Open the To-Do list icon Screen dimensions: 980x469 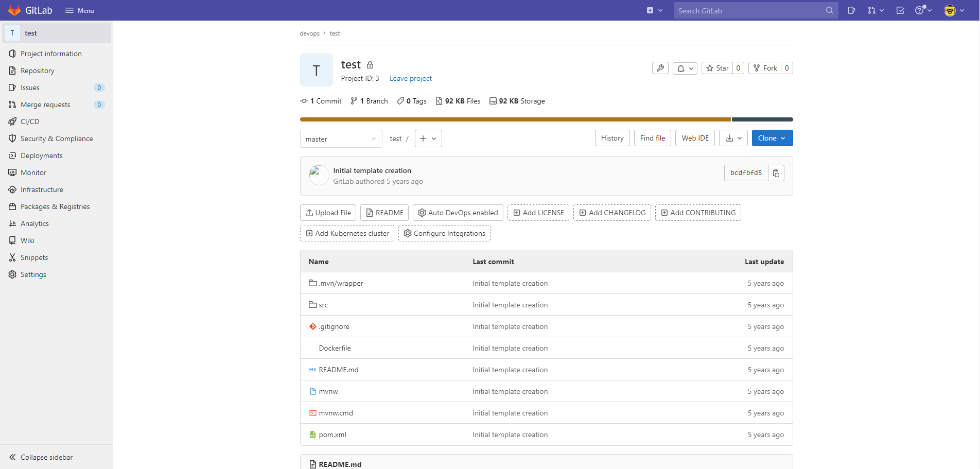900,10
